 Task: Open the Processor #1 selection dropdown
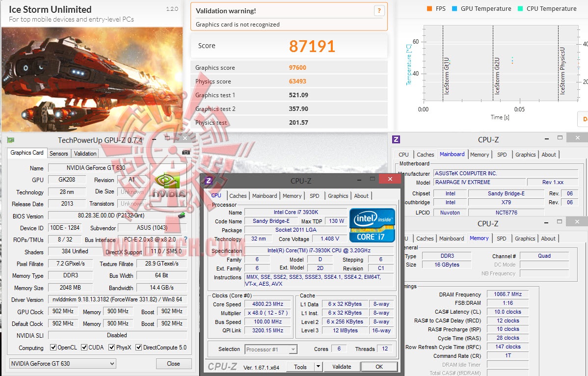pos(271,349)
